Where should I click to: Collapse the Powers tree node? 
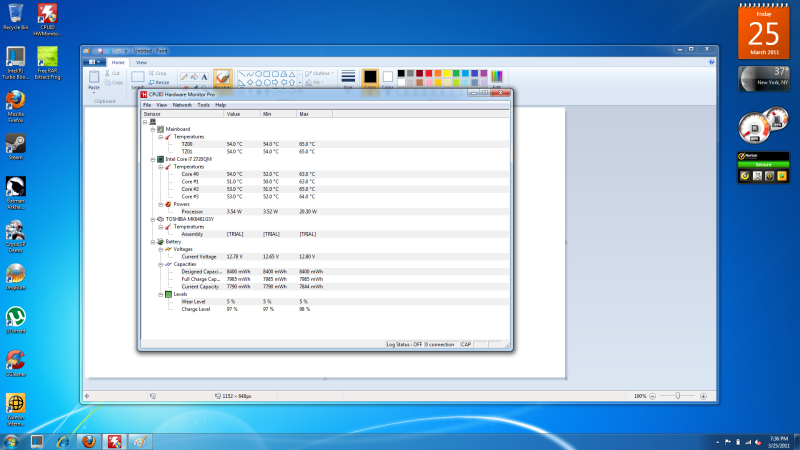point(161,204)
